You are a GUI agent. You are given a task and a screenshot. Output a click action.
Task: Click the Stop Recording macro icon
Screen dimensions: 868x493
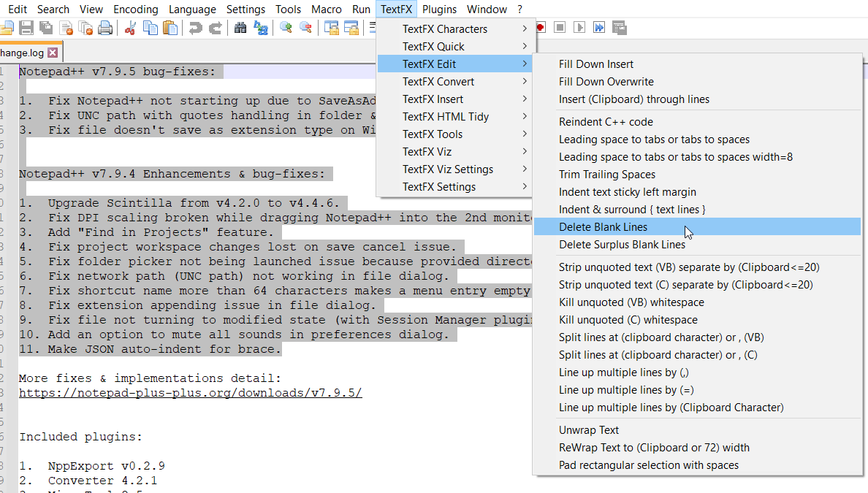coord(560,28)
